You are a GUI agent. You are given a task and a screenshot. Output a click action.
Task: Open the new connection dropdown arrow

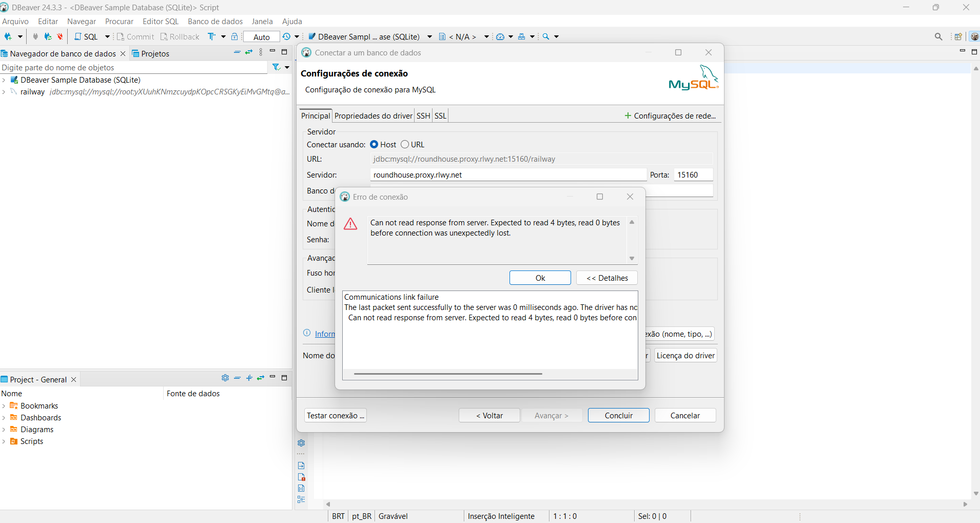tap(20, 36)
